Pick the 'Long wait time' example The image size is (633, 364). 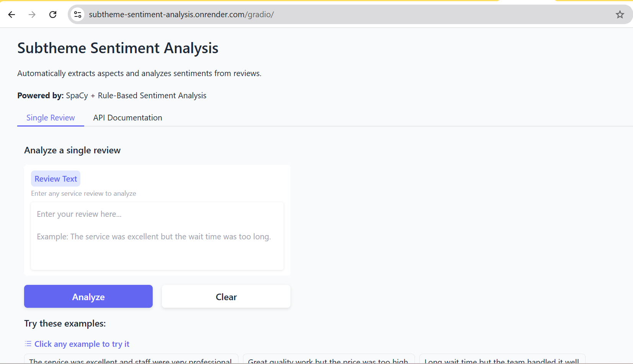[502, 360]
